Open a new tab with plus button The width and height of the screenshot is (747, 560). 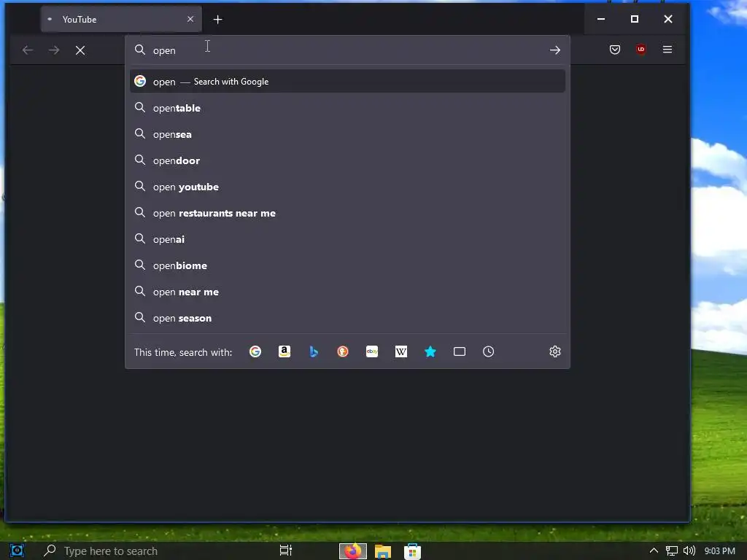pos(217,20)
